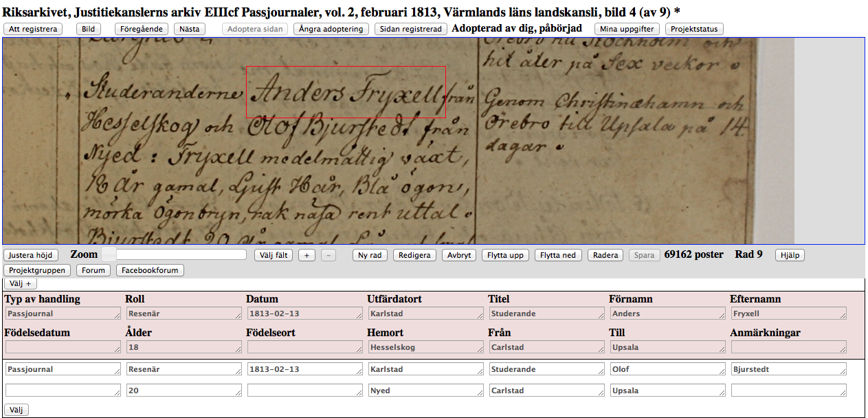Click the empty birth date field in Olof row

(x=63, y=390)
